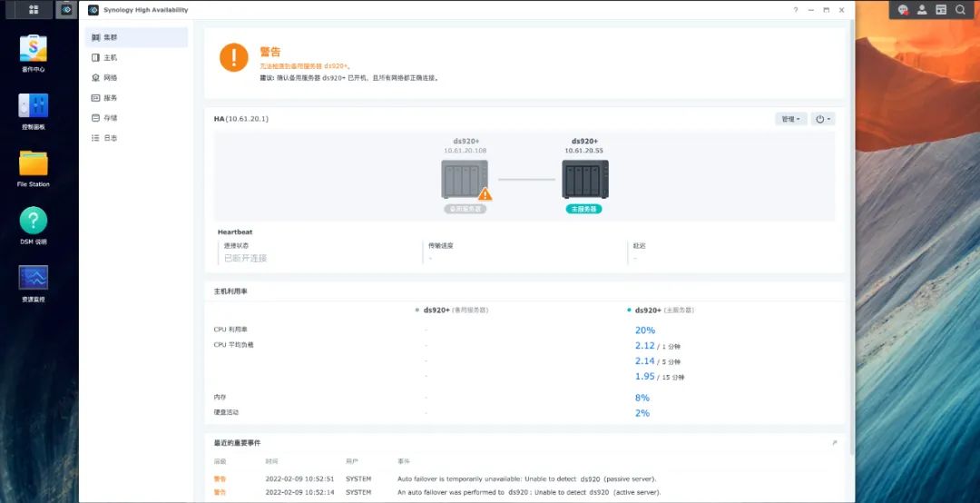Launch File Station from the desktop

[34, 169]
